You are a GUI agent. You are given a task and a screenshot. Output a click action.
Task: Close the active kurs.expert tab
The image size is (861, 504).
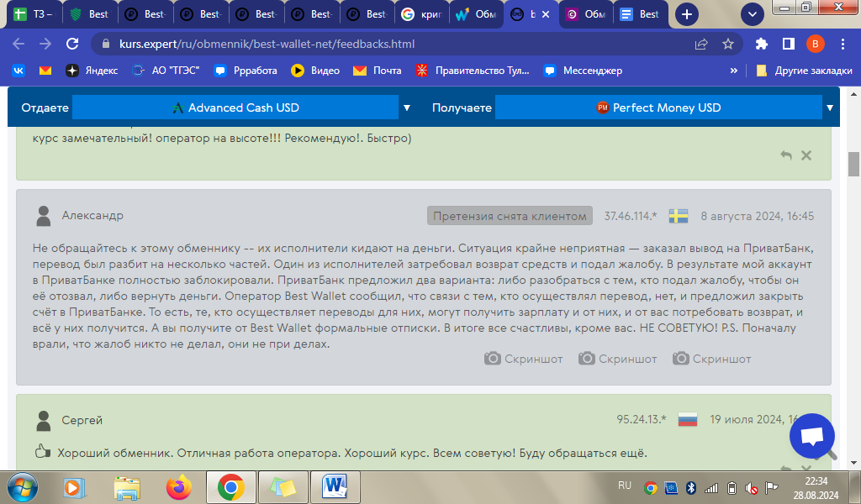point(545,15)
